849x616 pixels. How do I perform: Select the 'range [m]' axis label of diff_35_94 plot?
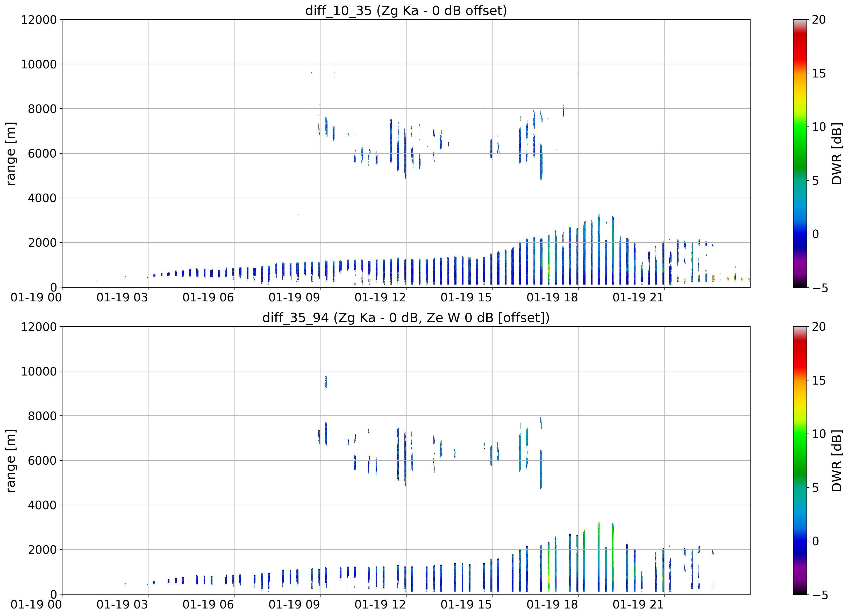point(11,461)
